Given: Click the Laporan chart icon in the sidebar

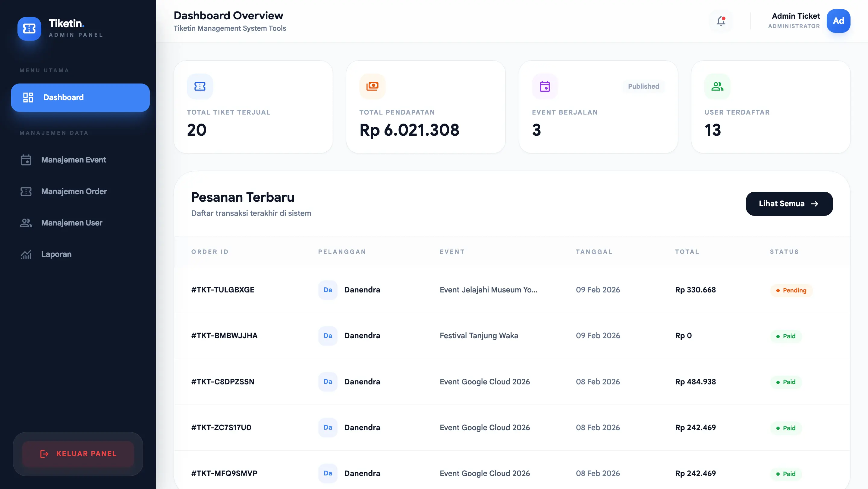Looking at the screenshot, I should (x=26, y=254).
